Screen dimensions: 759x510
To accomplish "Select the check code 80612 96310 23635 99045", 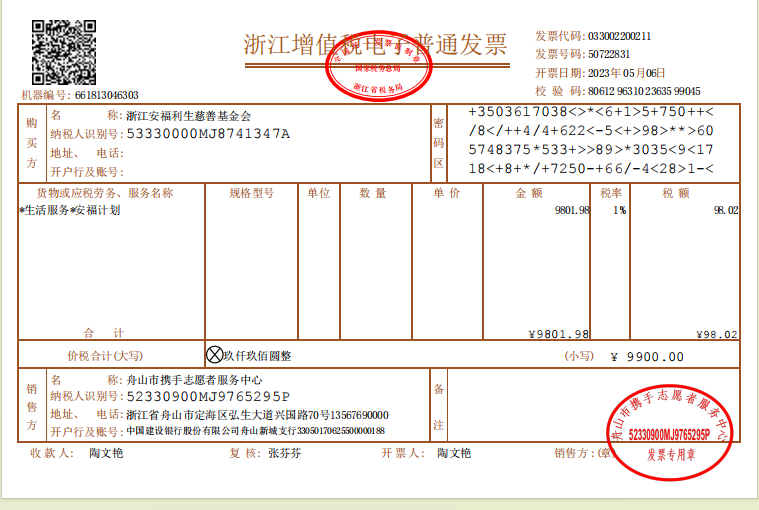I will pos(644,91).
